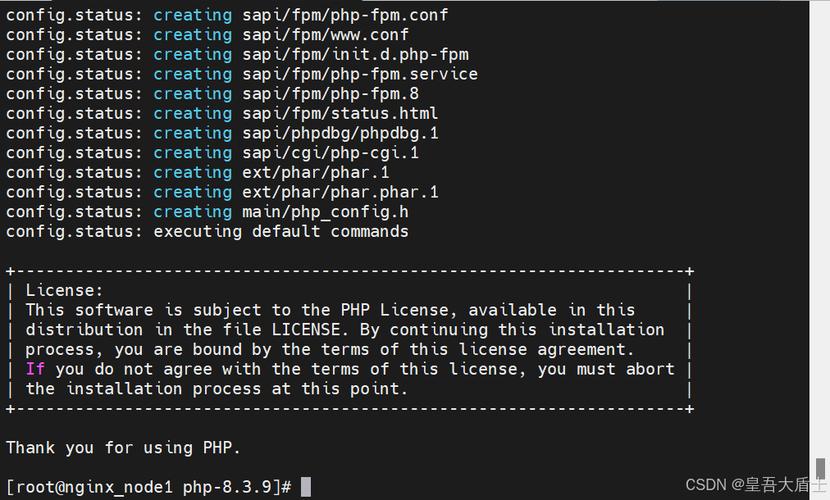830x500 pixels.
Task: Click the magenta 'If' word in license
Action: coord(35,368)
